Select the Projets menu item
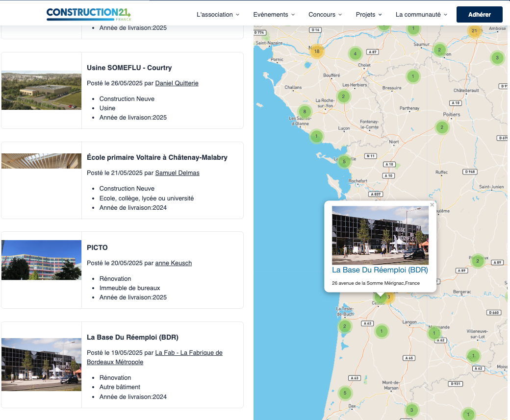Screen dimensions: 510x420 click(369, 15)
